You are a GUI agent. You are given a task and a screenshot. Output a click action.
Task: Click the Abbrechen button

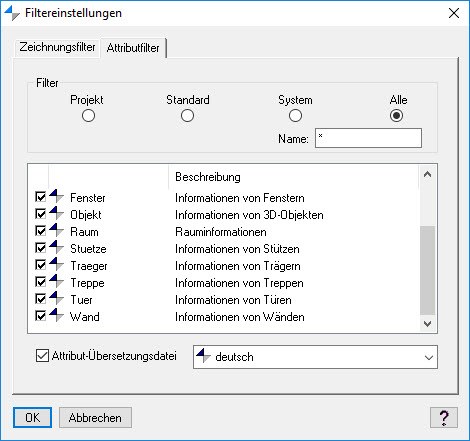[x=95, y=418]
